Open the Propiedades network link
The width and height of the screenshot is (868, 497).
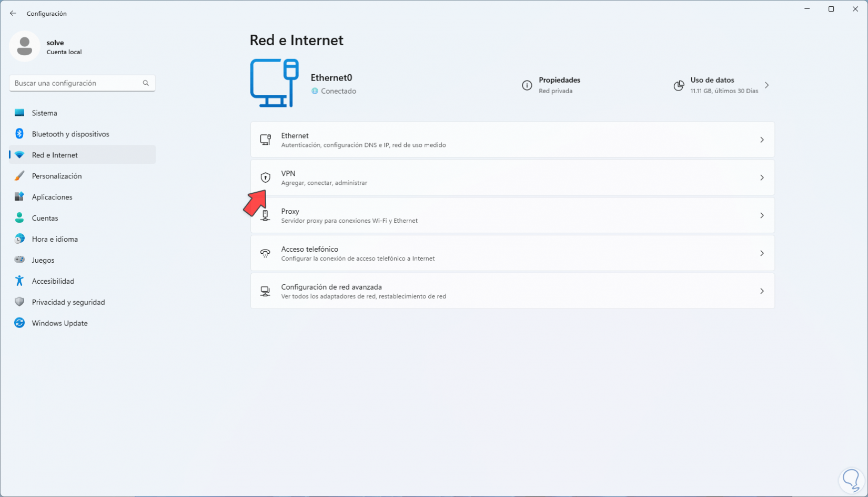click(559, 80)
